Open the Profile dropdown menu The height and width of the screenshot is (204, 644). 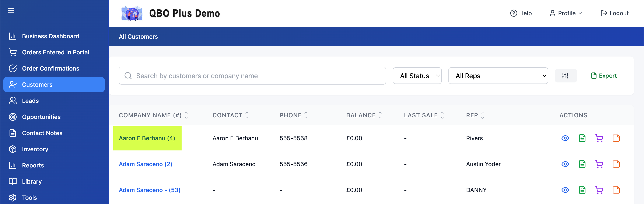click(x=566, y=13)
